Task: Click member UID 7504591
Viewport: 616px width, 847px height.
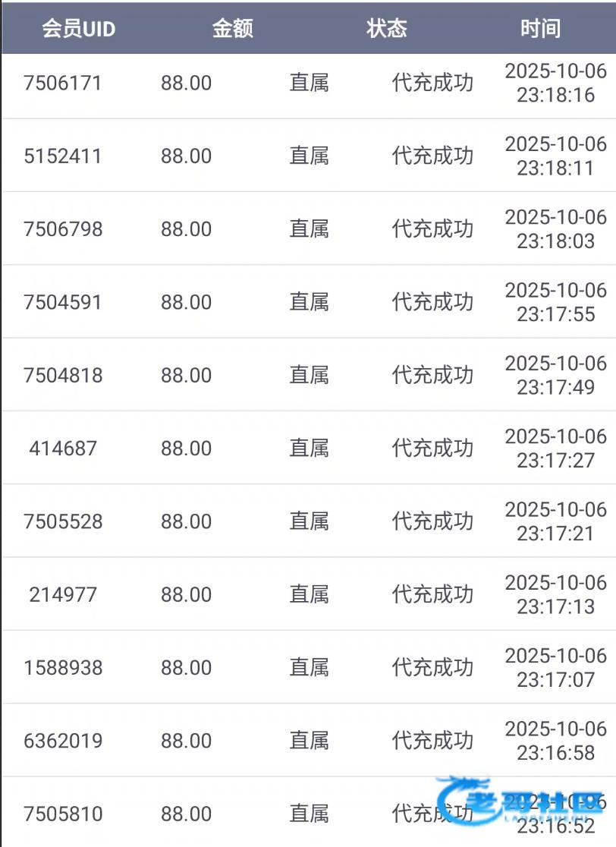Action: coord(63,302)
